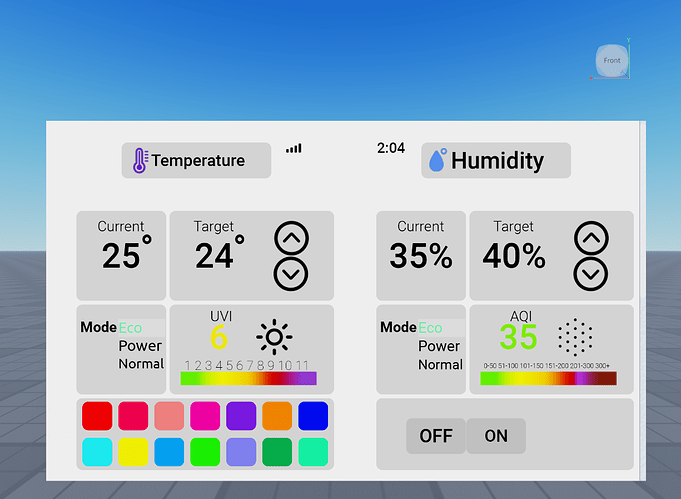
Task: Click the dotted AQI particle icon
Action: click(x=574, y=338)
